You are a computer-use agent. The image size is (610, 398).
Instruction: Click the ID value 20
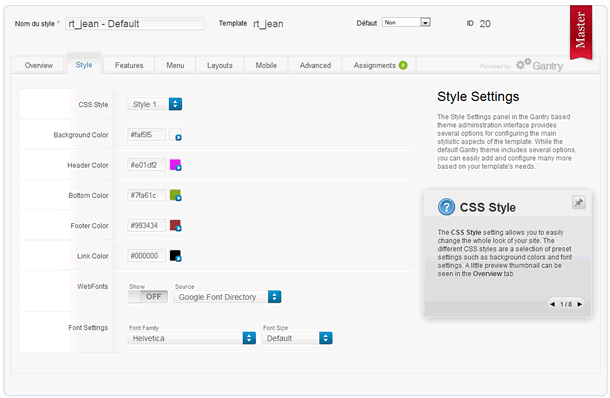click(x=485, y=24)
